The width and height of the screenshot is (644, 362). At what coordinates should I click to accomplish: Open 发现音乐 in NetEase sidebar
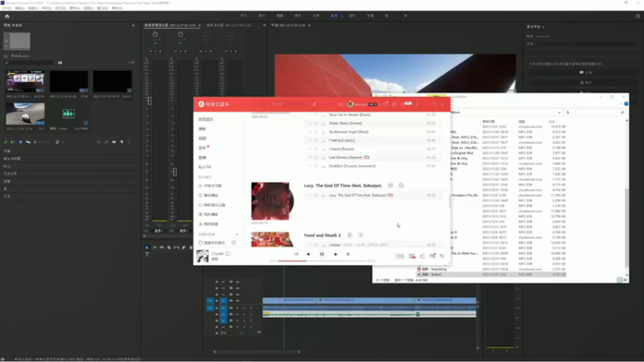pos(206,119)
